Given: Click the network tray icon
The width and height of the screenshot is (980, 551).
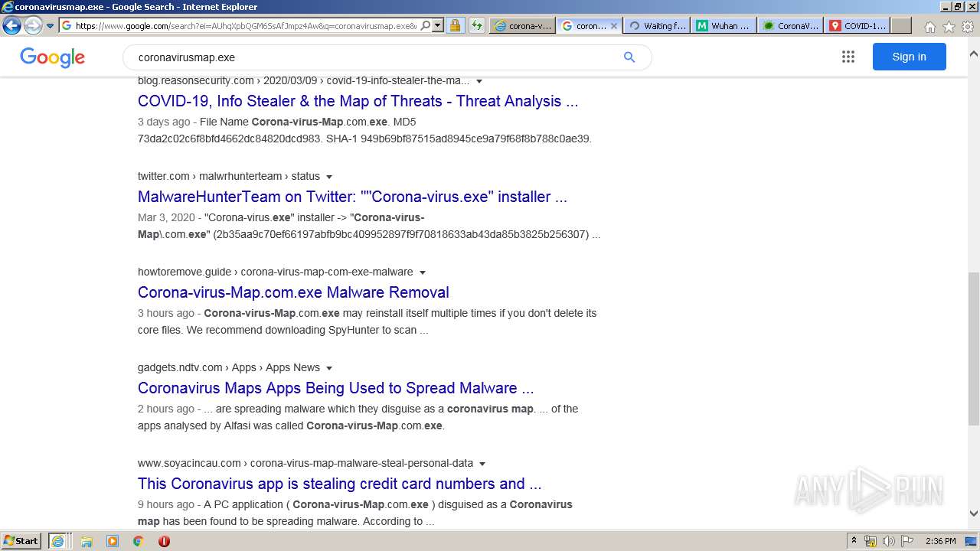Looking at the screenshot, I should click(x=871, y=541).
